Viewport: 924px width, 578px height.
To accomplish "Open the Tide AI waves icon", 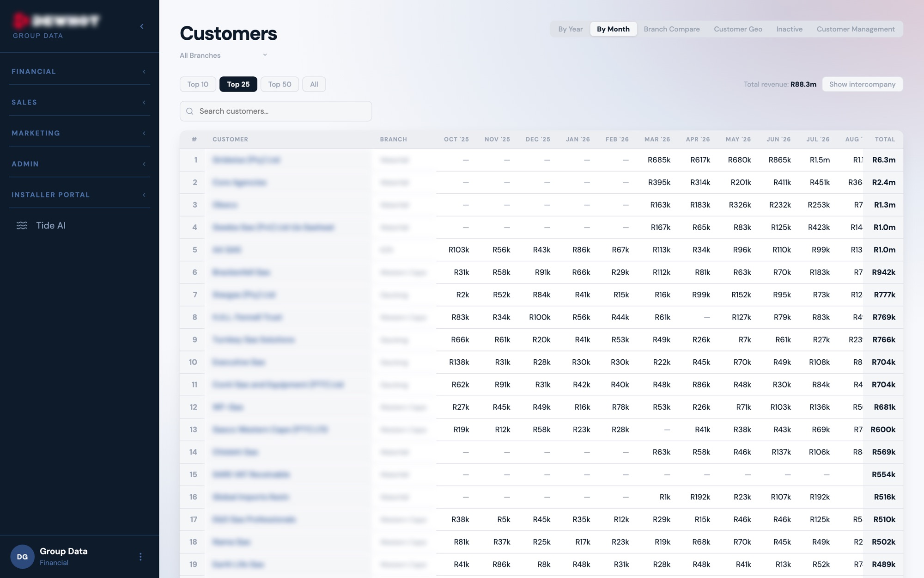I will point(22,226).
